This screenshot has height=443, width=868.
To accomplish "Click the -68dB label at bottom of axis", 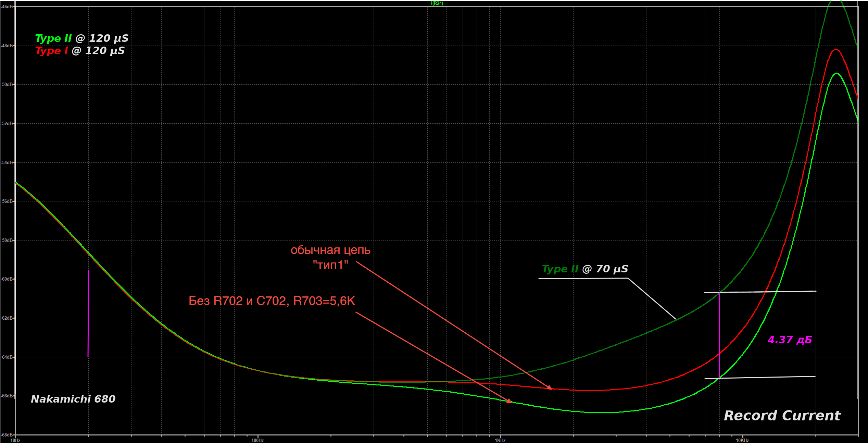I will [x=7, y=435].
